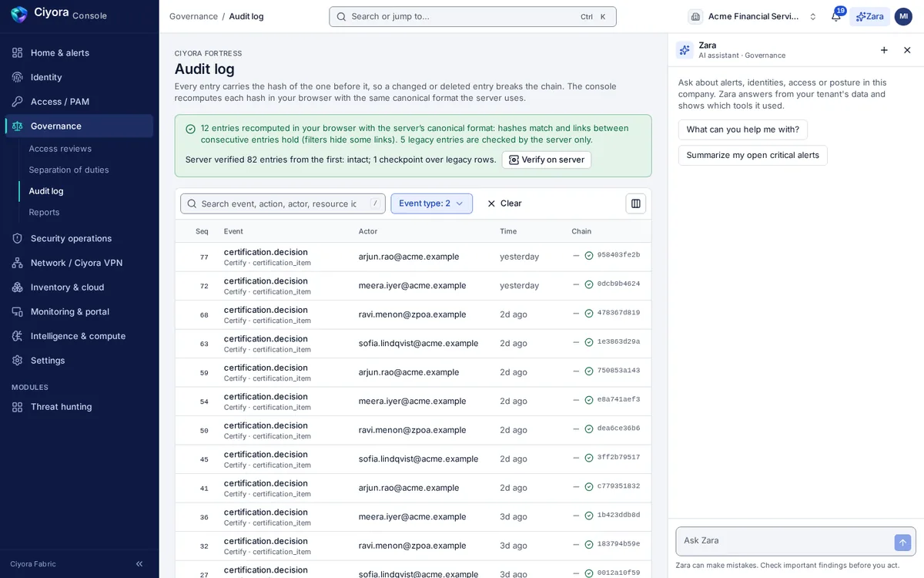
Task: Click the chain check icon for hash 1e3863d29a
Action: [589, 342]
